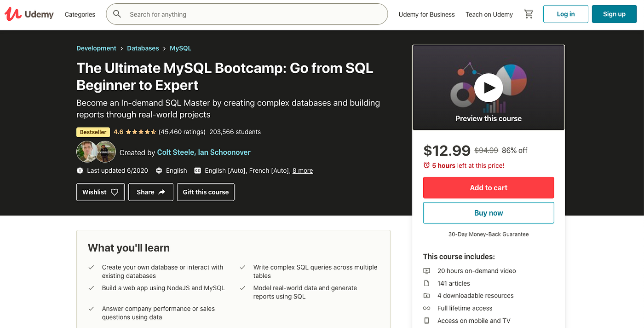Click the Buy now button
The image size is (644, 328).
coord(489,213)
